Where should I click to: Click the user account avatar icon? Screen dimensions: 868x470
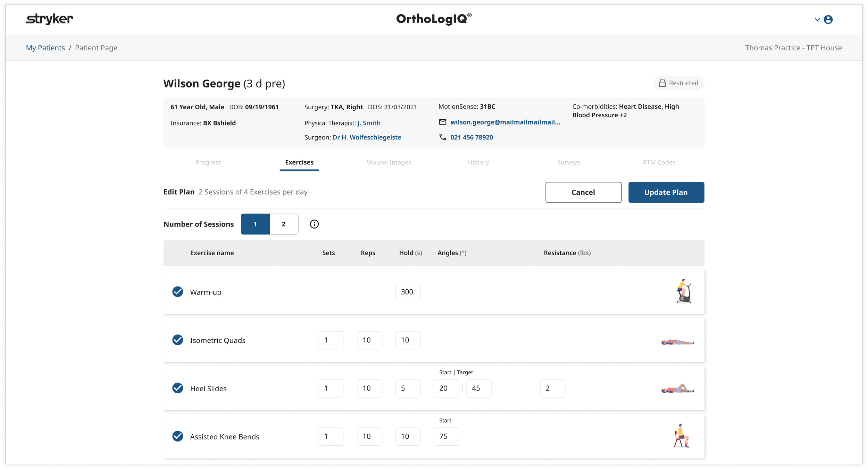pos(828,19)
